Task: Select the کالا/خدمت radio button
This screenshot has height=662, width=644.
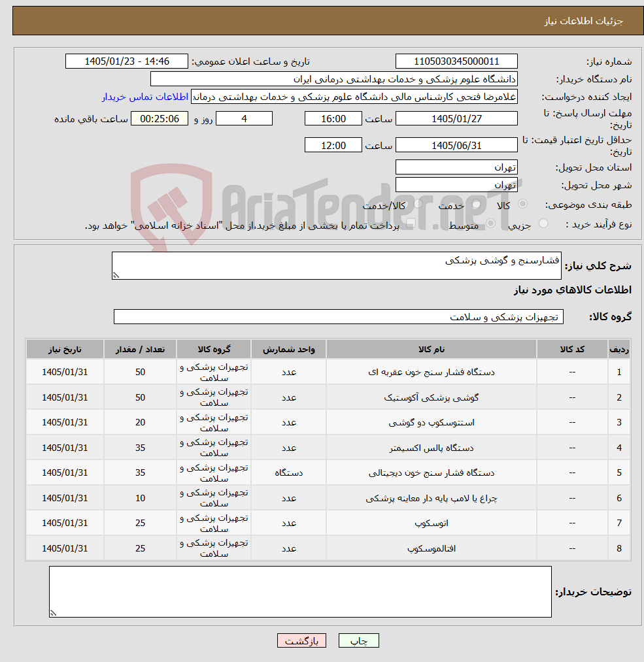Action: [418, 204]
